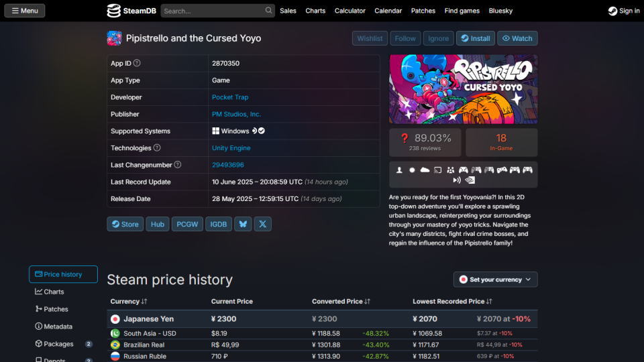Toggle Ignore for this game
This screenshot has width=644, height=362.
(438, 38)
